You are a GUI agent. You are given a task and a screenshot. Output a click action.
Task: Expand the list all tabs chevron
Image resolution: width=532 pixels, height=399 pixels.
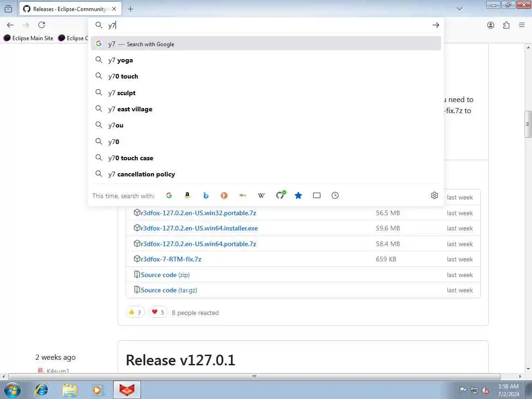click(459, 9)
